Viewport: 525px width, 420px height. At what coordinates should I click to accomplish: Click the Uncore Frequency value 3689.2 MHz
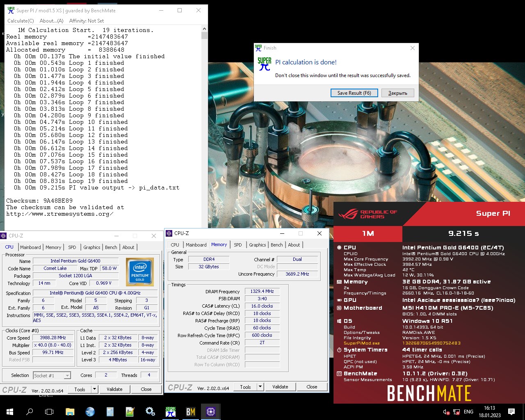[297, 274]
